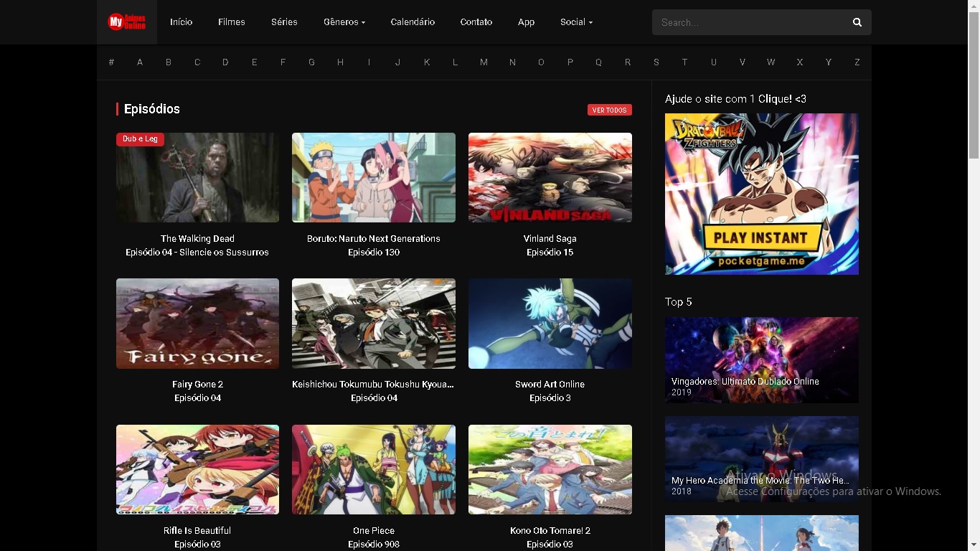Screen dimensions: 980x551
Task: Filter titles by letter D
Action: pyautogui.click(x=225, y=62)
